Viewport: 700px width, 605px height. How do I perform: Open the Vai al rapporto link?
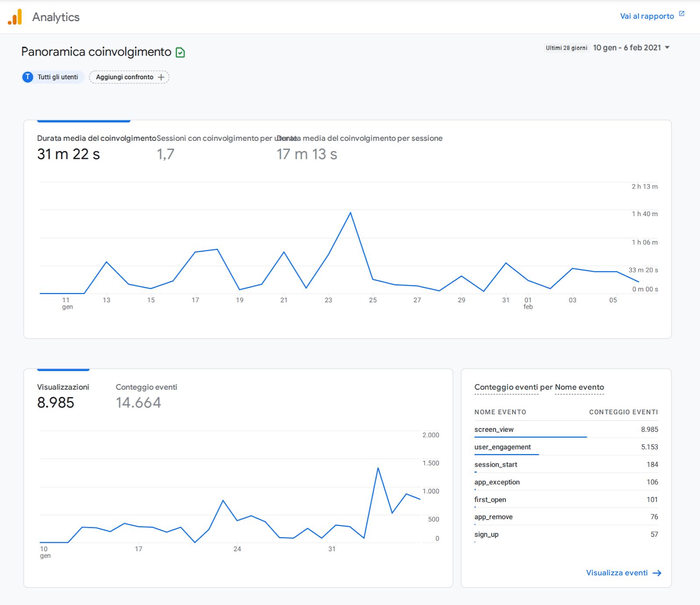[x=647, y=16]
